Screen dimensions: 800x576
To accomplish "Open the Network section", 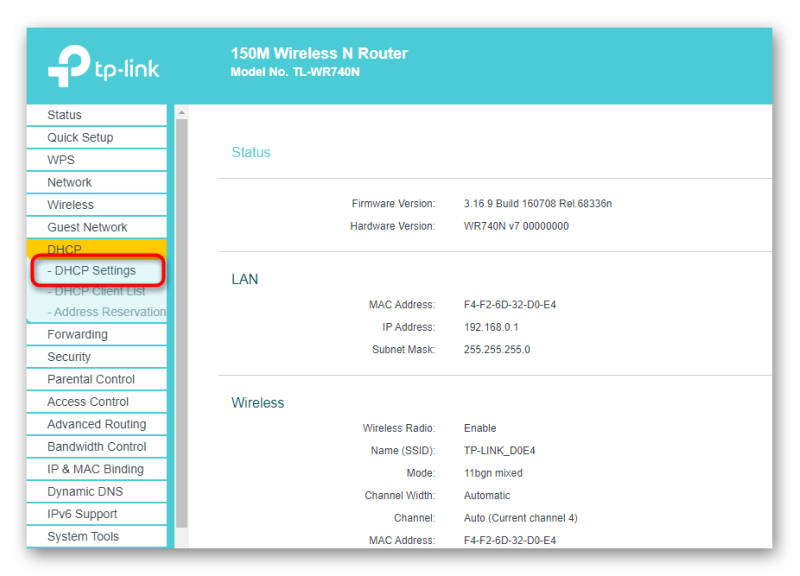I will (97, 182).
